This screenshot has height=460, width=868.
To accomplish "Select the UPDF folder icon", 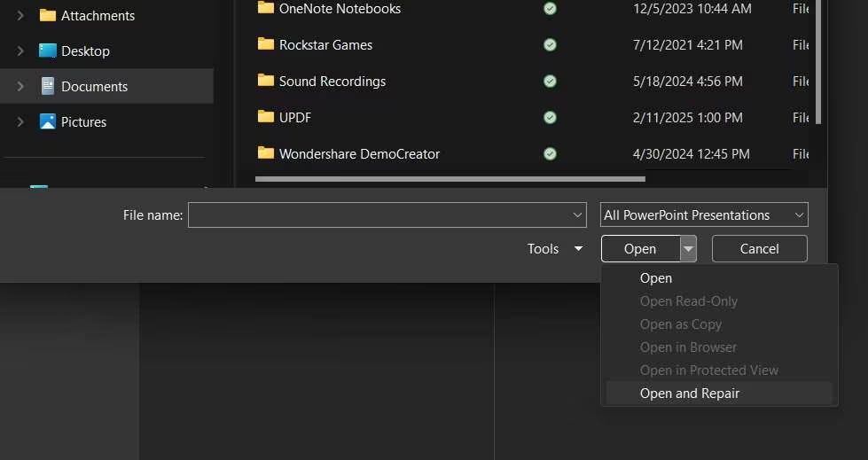I will click(x=266, y=117).
